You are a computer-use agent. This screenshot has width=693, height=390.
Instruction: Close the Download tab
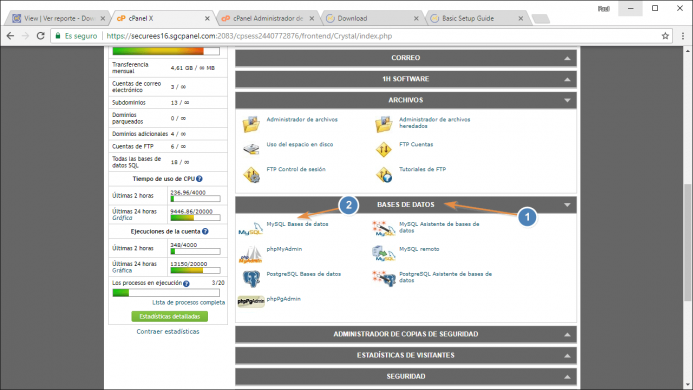[x=416, y=19]
